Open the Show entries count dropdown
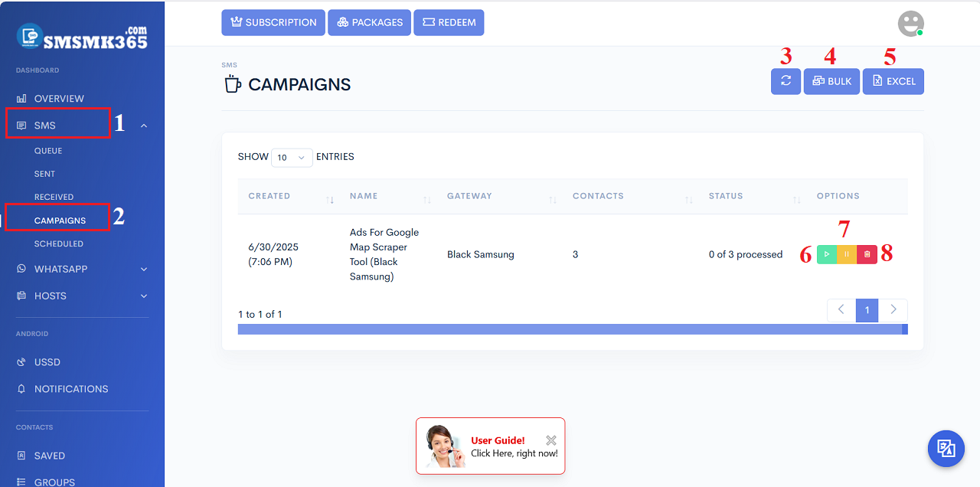Screen dimensions: 980x487 pyautogui.click(x=292, y=157)
